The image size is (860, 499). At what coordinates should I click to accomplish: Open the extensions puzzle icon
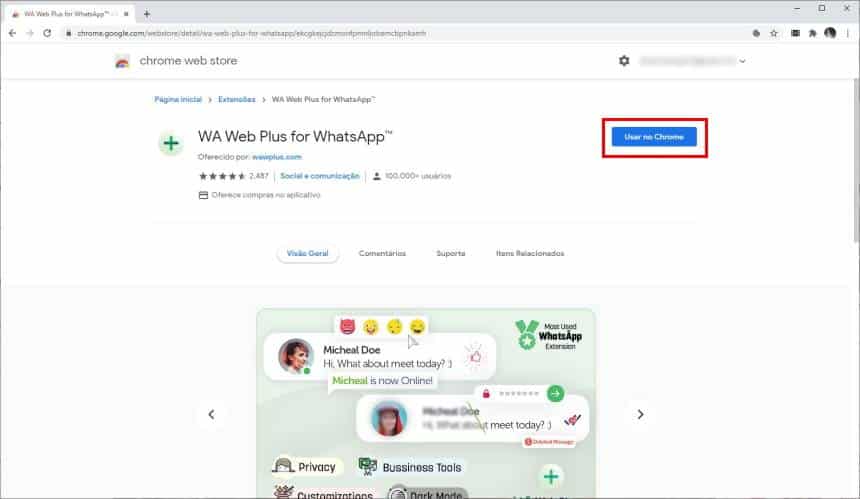tap(812, 33)
